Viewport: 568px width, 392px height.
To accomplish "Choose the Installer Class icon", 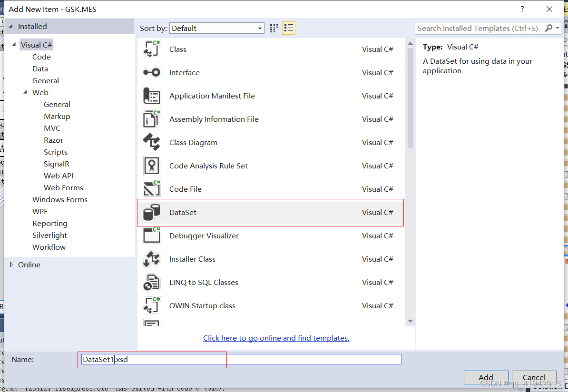I will pyautogui.click(x=151, y=259).
